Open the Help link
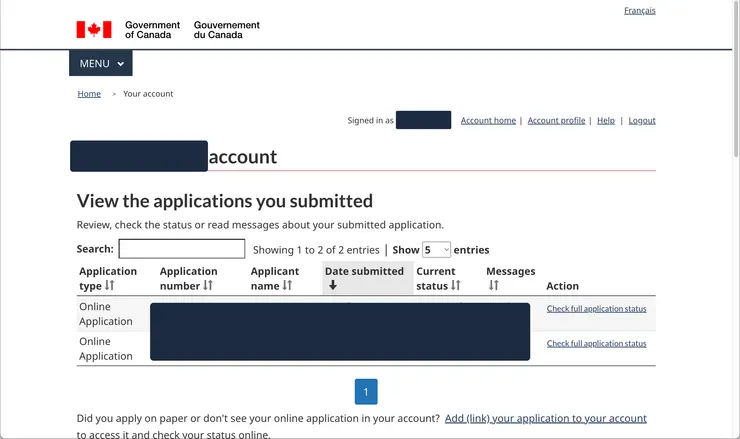 pos(605,121)
